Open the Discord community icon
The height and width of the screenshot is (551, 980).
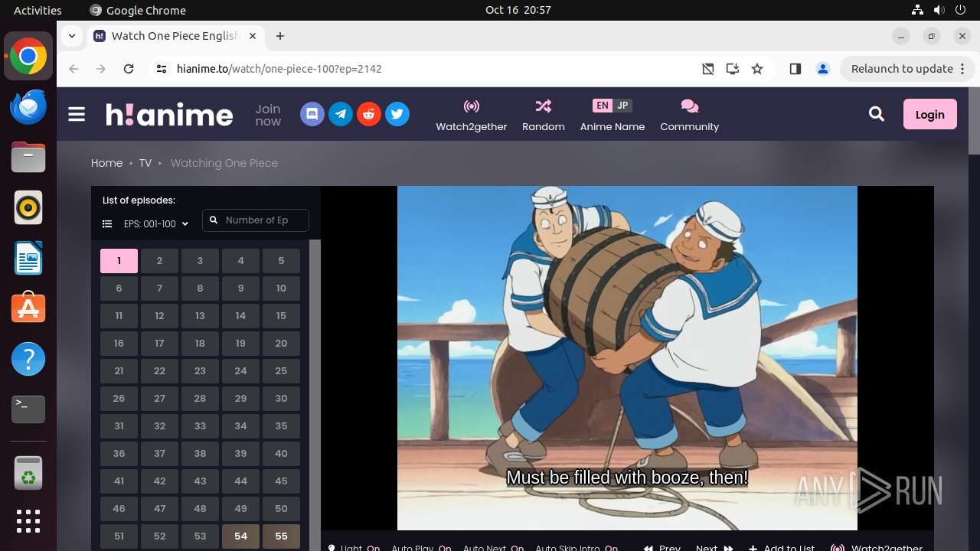tap(312, 114)
